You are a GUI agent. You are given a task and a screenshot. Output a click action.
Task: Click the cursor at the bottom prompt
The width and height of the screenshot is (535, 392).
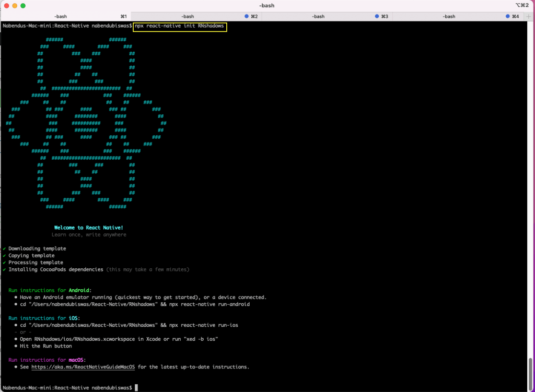[136, 388]
